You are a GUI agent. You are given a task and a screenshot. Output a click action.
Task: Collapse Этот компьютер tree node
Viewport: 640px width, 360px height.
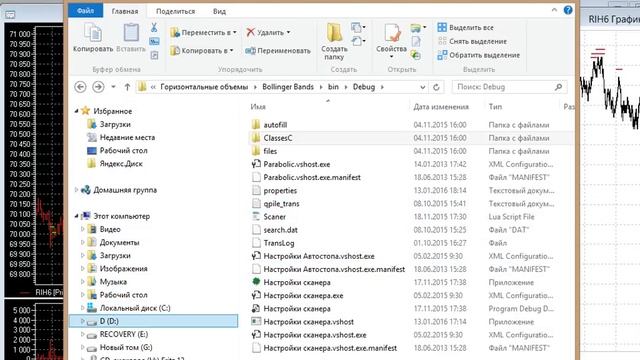tap(76, 216)
